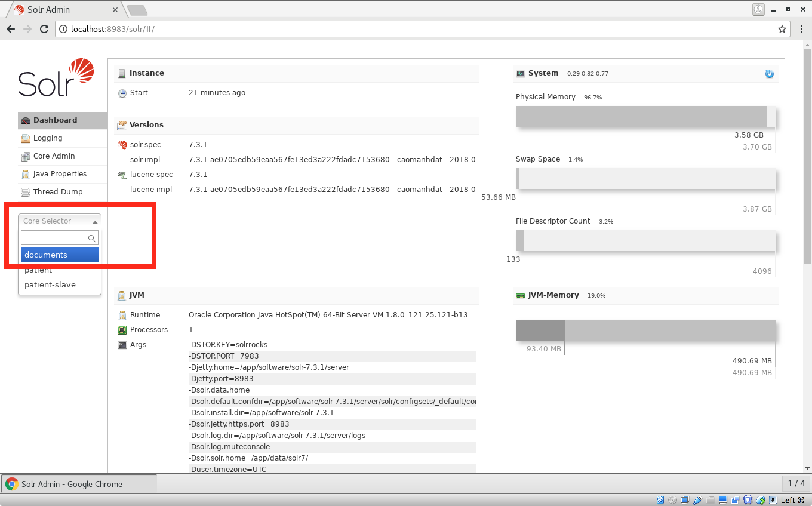
Task: Open the Chrome three-dot menu
Action: tap(801, 29)
